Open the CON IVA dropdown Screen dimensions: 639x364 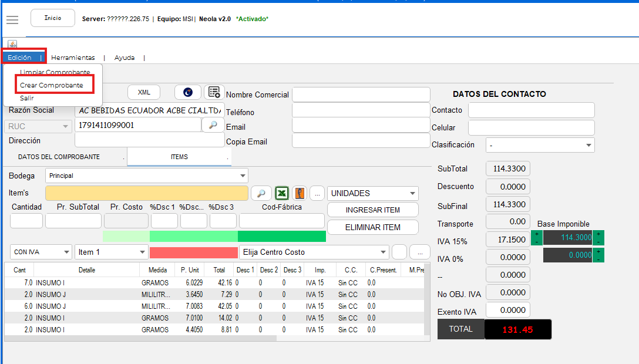[66, 252]
